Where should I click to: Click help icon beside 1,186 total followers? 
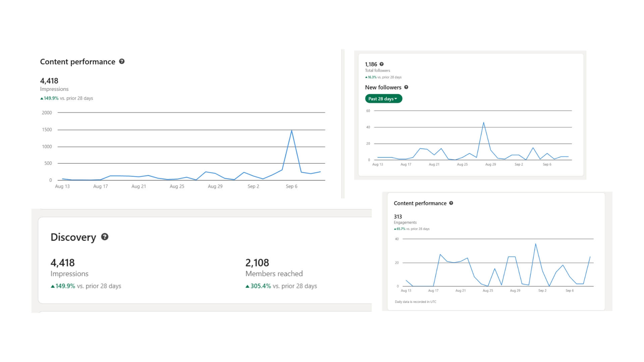[381, 64]
